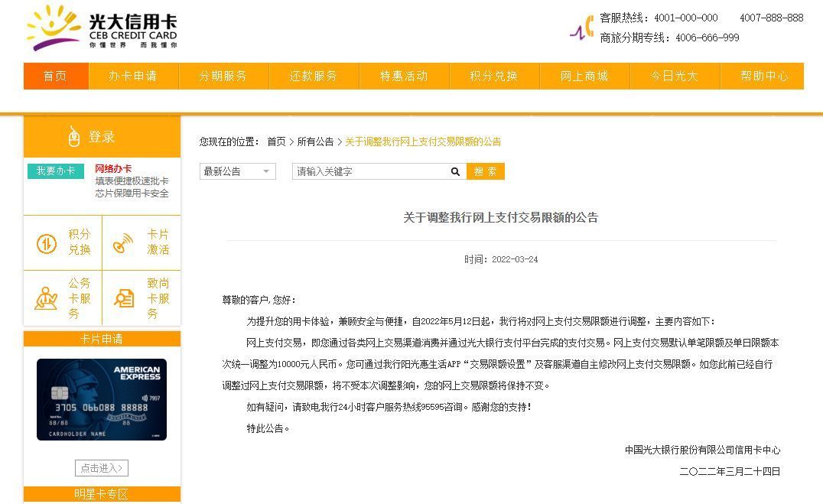Open 积分兑换 points exchange icon in sidebar
823x504 pixels.
click(x=47, y=243)
